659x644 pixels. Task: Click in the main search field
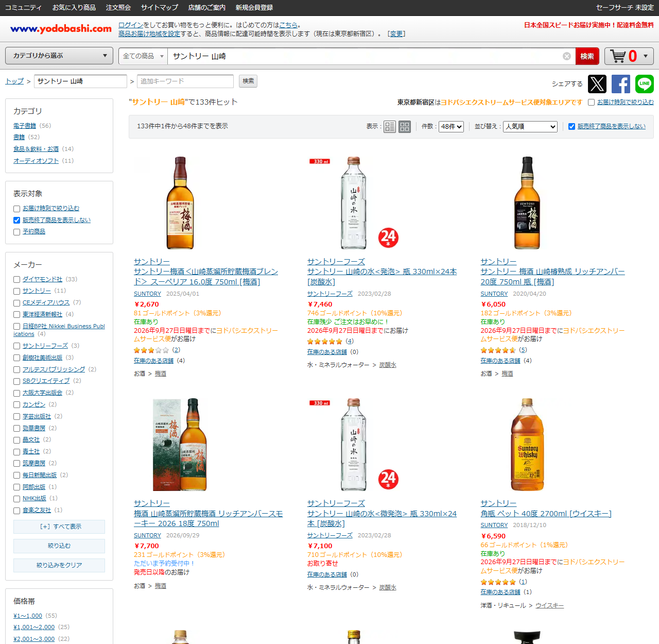(x=365, y=56)
